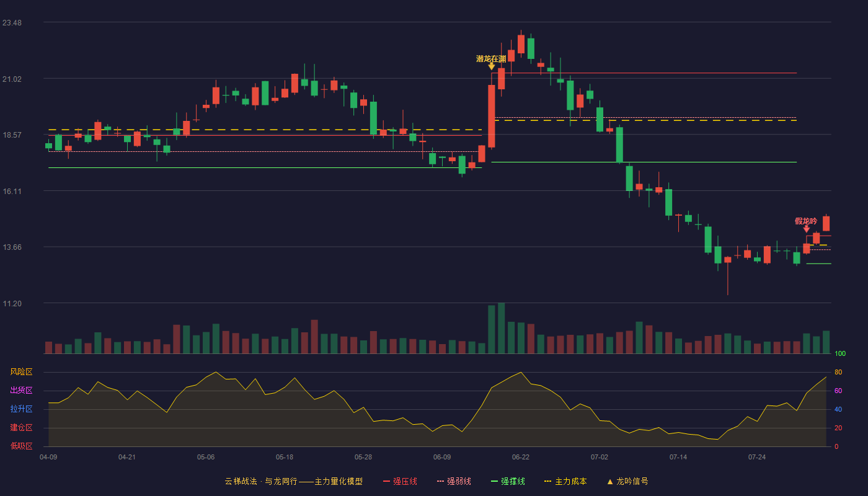Click the 云梯战法 model legend entry
Viewport: 868px width, 496px height.
tap(294, 481)
